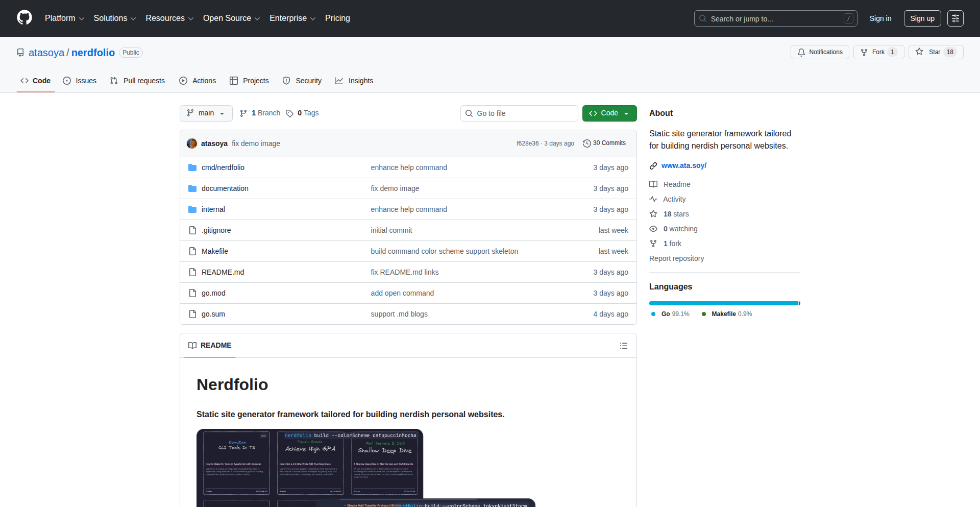Click the Notifications bell icon
980x507 pixels.
pyautogui.click(x=801, y=52)
